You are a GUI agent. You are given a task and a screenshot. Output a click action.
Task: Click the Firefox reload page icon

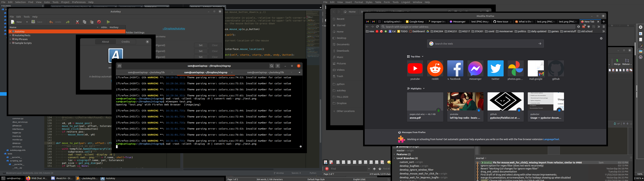(x=377, y=27)
